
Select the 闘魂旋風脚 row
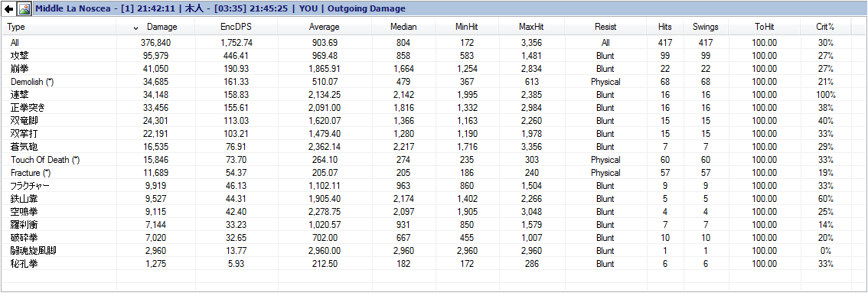(x=434, y=251)
